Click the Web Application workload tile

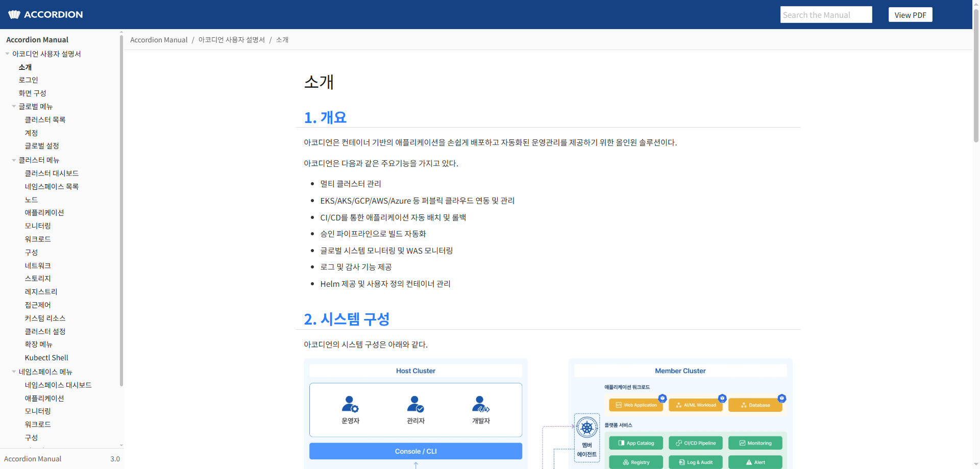[636, 405]
